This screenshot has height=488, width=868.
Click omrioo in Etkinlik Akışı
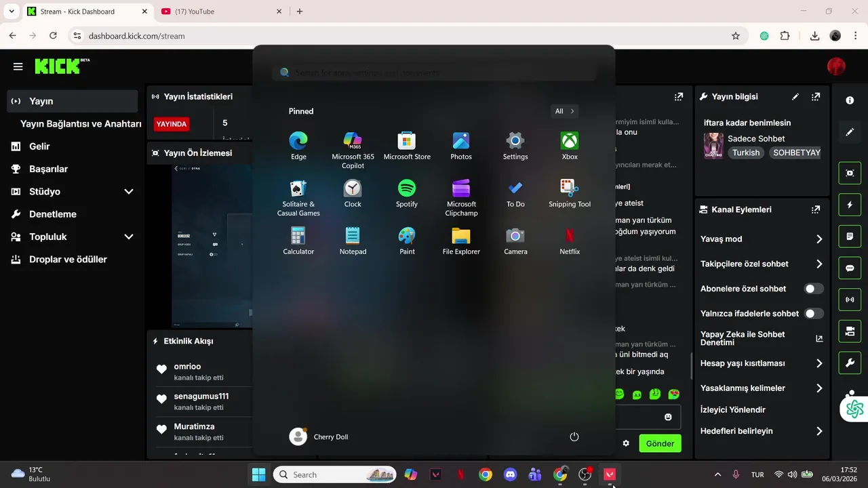187,367
